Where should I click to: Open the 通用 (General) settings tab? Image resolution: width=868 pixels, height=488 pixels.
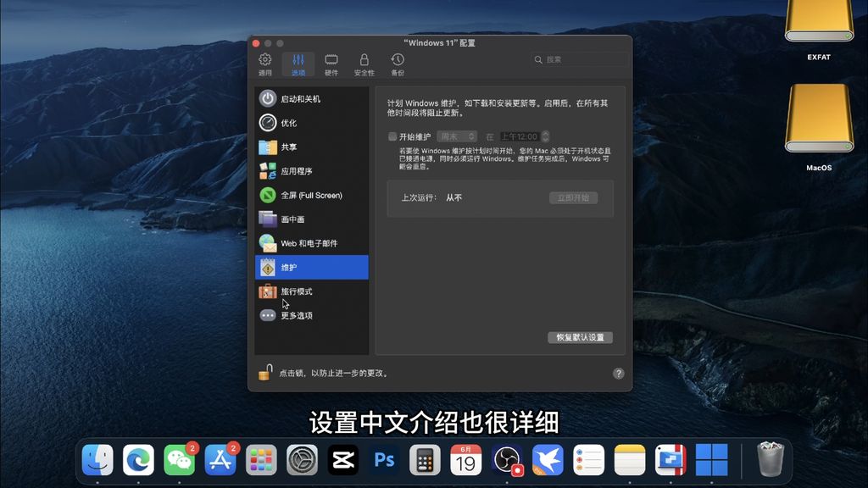point(265,64)
